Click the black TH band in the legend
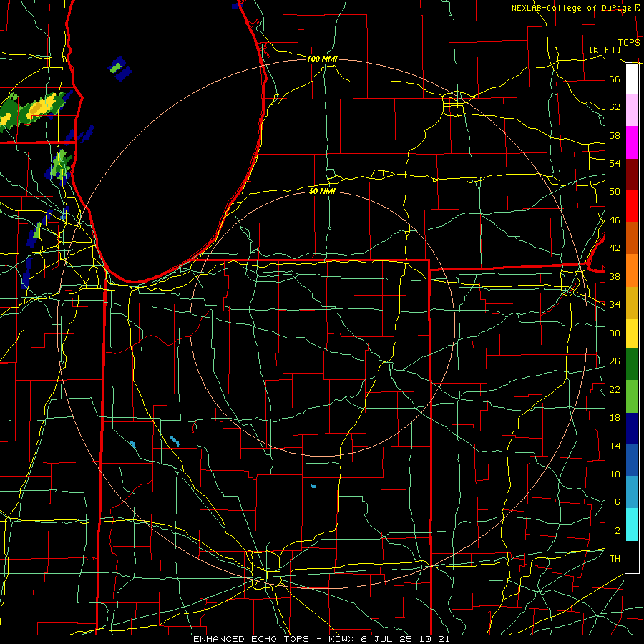 coord(632,557)
